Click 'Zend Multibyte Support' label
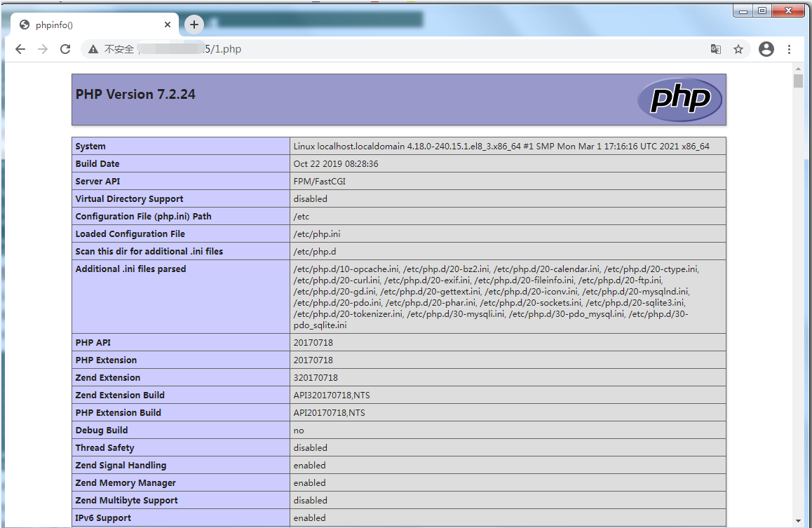This screenshot has width=812, height=528. pyautogui.click(x=126, y=501)
